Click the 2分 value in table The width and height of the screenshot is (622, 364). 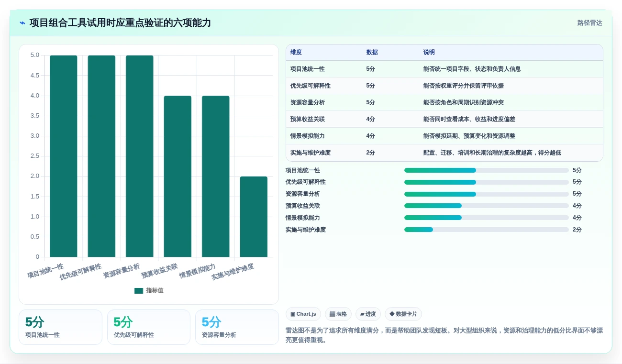(371, 153)
